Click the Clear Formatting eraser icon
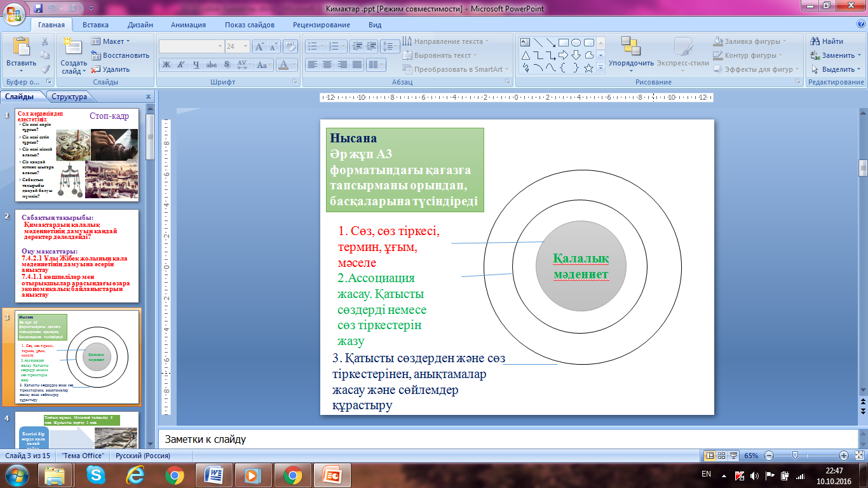The image size is (868, 488). click(x=290, y=46)
